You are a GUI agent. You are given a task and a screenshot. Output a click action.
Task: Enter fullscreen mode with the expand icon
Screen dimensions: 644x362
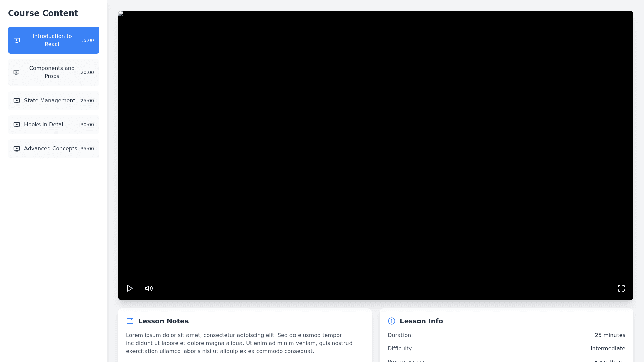click(621, 288)
